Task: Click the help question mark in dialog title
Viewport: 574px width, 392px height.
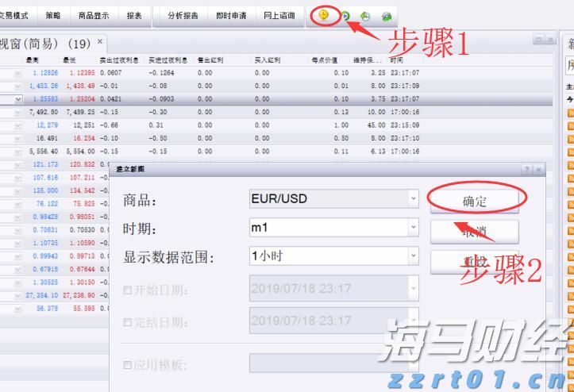Action: point(526,170)
